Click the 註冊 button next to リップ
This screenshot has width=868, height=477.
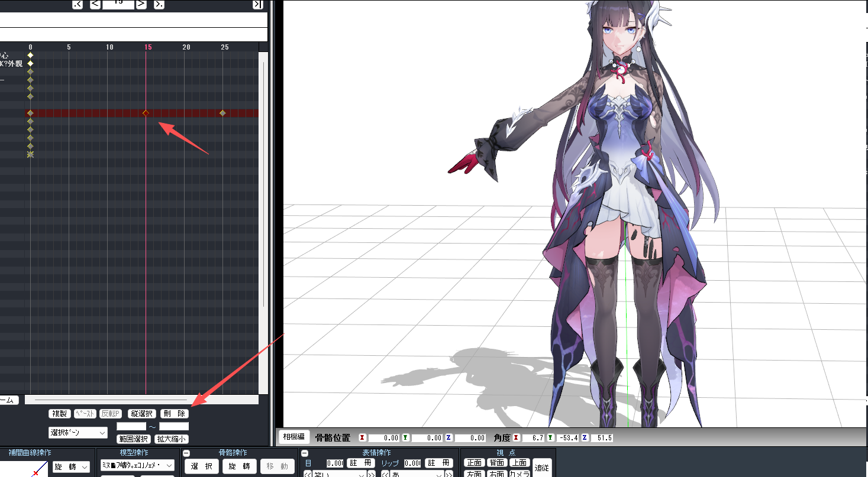(x=439, y=463)
